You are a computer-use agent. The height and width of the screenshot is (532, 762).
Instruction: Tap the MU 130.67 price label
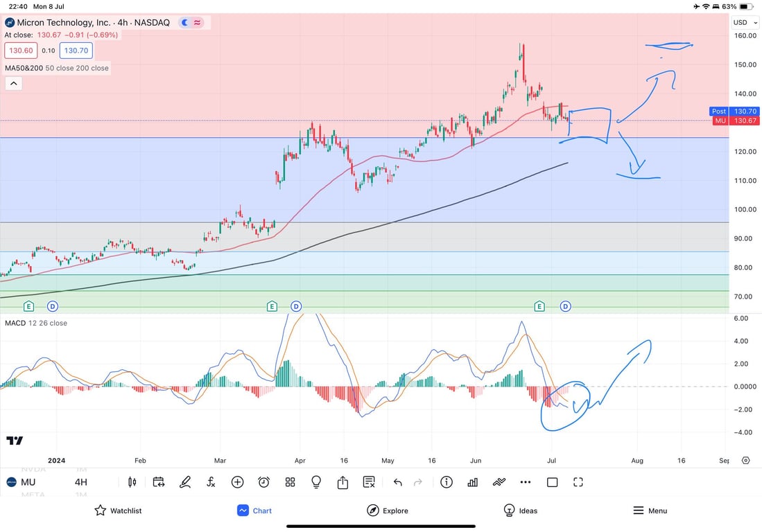(x=736, y=121)
